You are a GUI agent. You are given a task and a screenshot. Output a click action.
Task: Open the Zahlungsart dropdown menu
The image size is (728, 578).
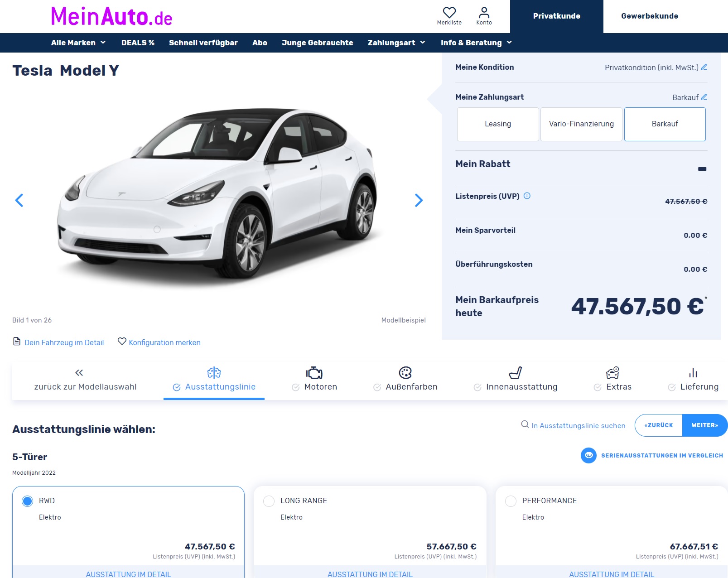396,43
